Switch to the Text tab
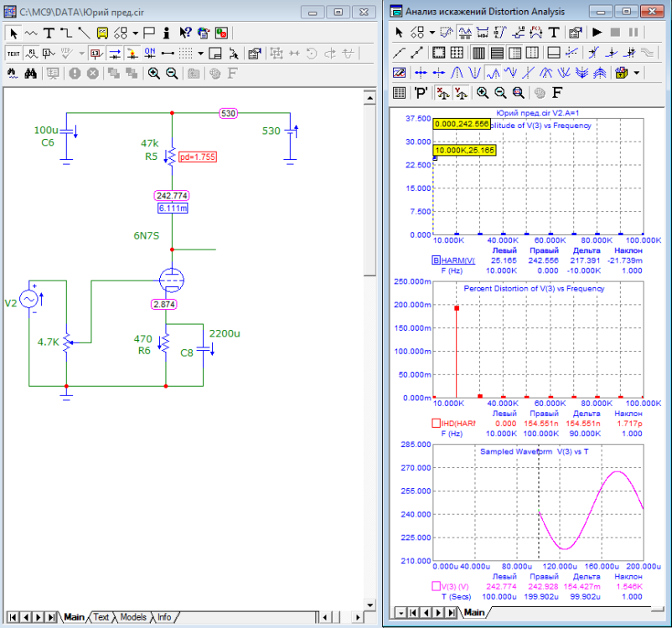The image size is (672, 628). coord(101,617)
